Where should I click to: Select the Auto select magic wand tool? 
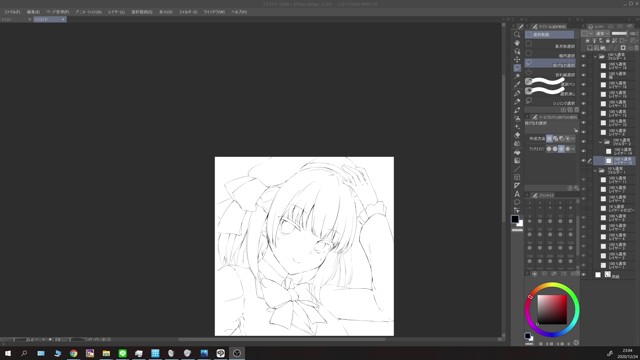click(x=517, y=76)
